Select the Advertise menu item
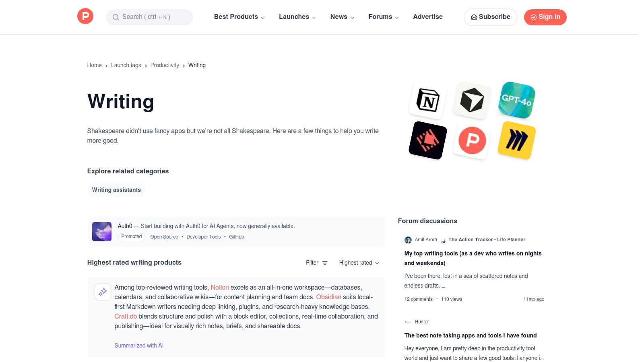644x362 pixels. pos(427,17)
